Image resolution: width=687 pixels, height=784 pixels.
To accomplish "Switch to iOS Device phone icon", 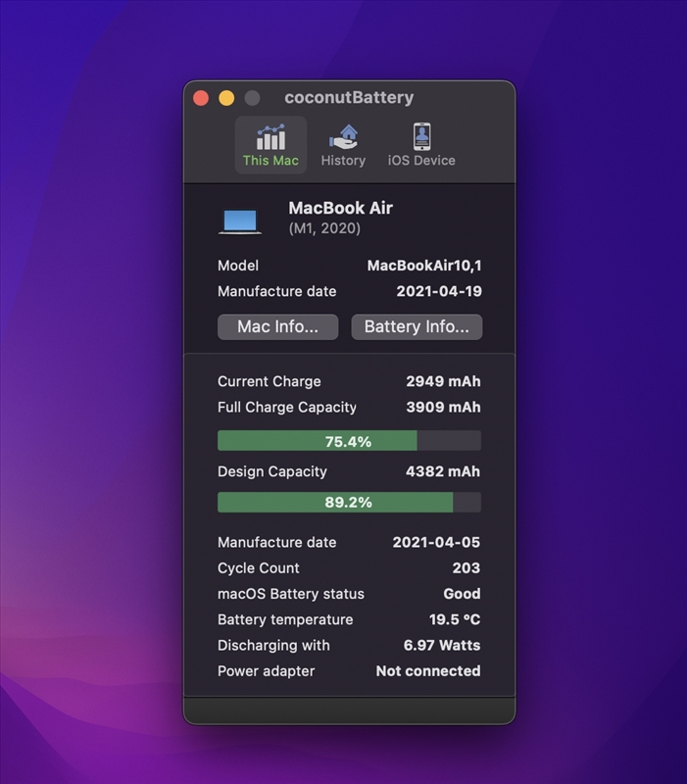I will 421,136.
